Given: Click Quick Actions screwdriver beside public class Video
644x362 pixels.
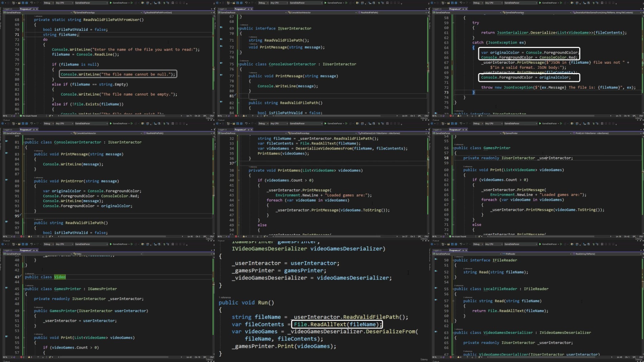Looking at the screenshot, I should tap(21, 276).
